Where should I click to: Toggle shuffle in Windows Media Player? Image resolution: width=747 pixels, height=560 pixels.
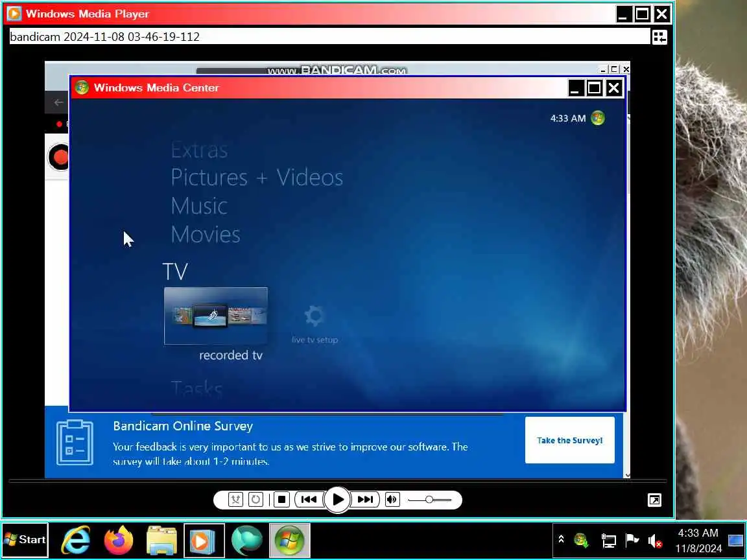click(235, 500)
